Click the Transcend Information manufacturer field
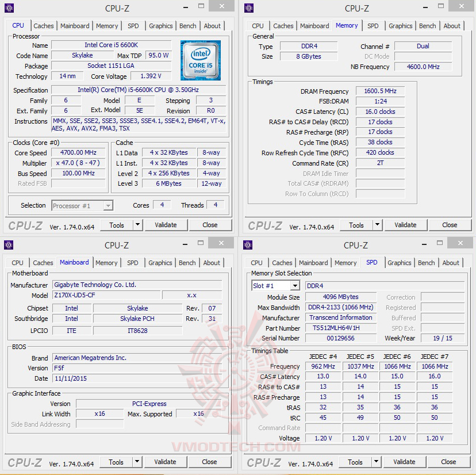The height and width of the screenshot is (475, 476). pos(340,317)
